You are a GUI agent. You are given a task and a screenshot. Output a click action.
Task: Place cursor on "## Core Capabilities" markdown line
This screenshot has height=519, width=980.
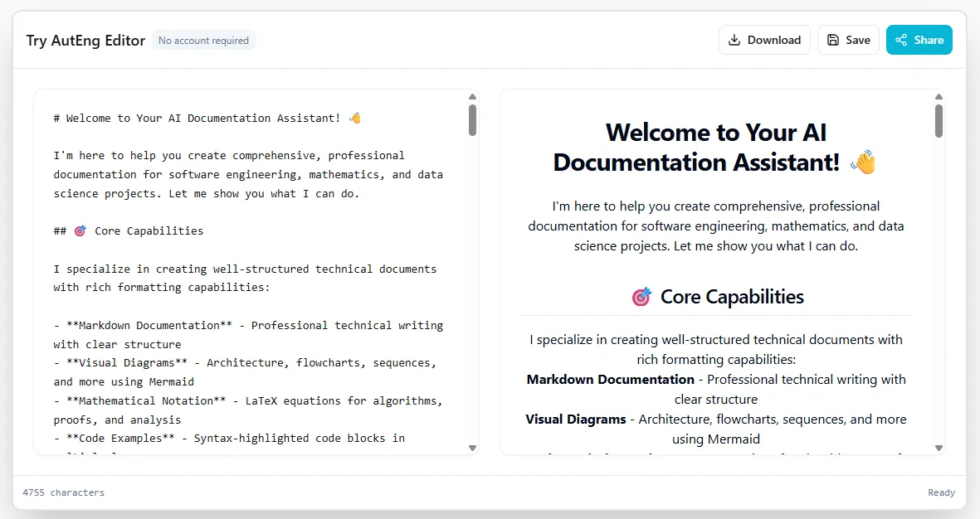[149, 230]
